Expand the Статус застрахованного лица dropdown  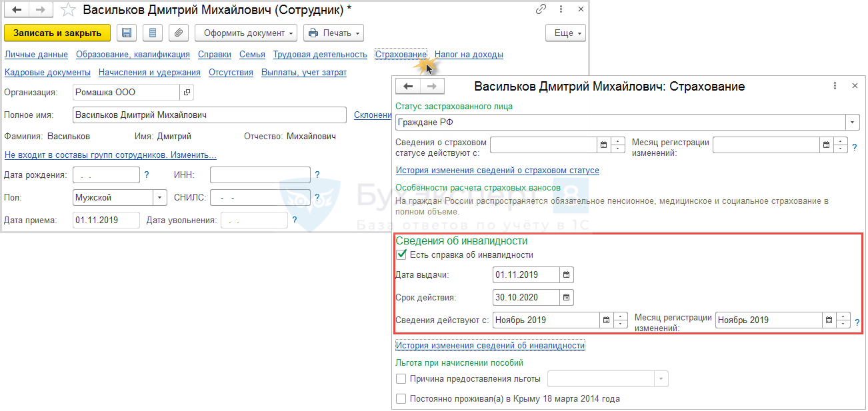(x=853, y=123)
